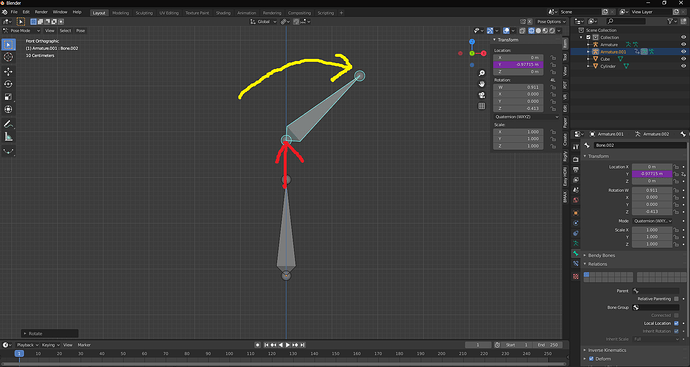This screenshot has width=690, height=367.
Task: Select the Annotate tool
Action: pyautogui.click(x=8, y=125)
